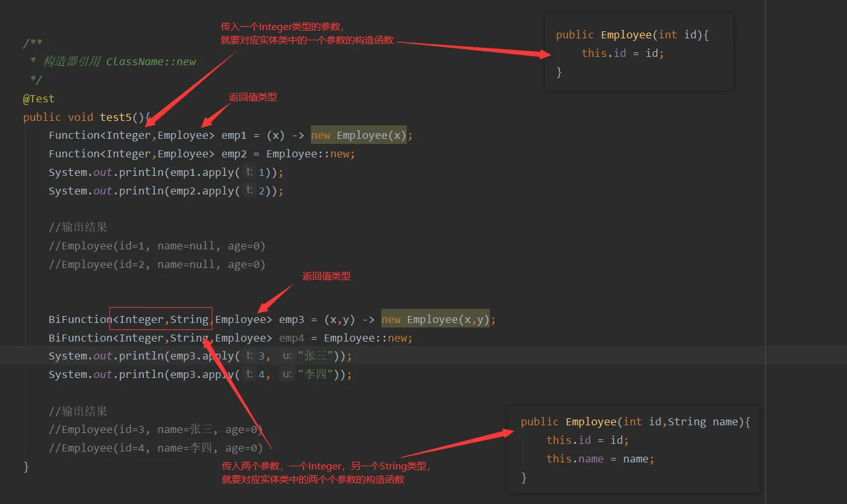Click the "构造器引用 ClassName::new" doc comment
This screenshot has width=847, height=504.
[120, 61]
